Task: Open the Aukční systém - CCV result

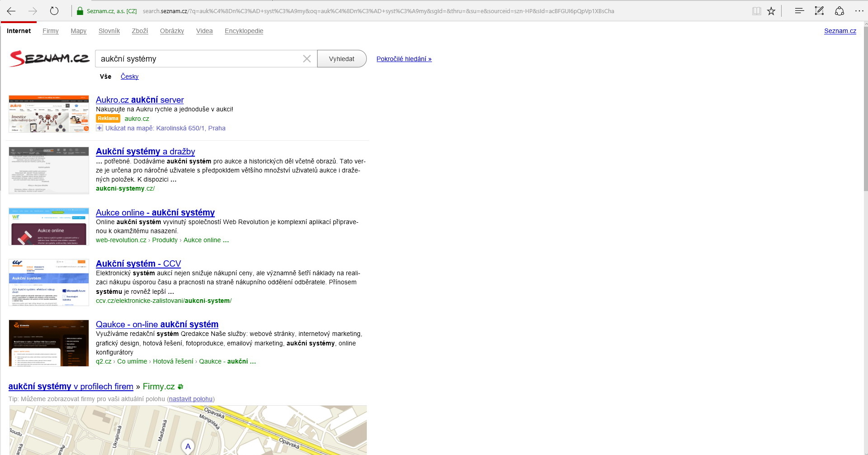Action: tap(138, 263)
